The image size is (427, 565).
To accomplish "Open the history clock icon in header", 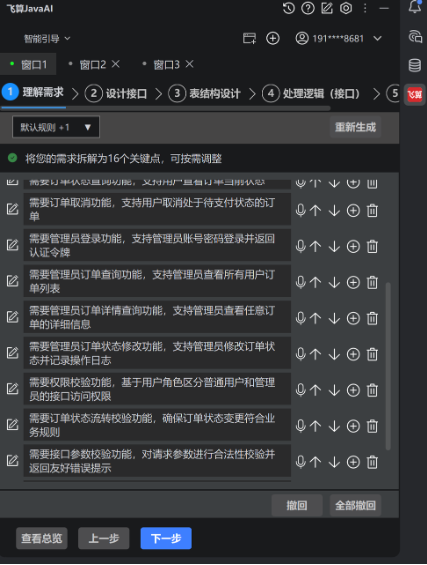I will pos(288,8).
